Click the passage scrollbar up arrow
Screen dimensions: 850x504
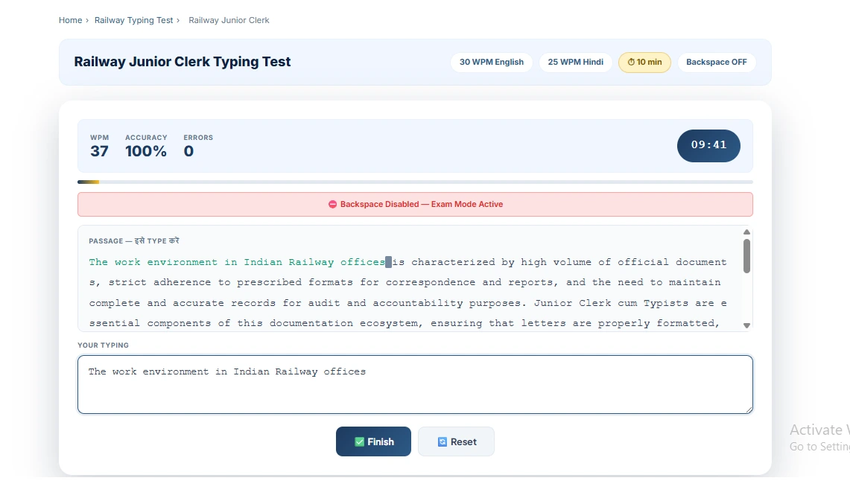[x=746, y=232]
